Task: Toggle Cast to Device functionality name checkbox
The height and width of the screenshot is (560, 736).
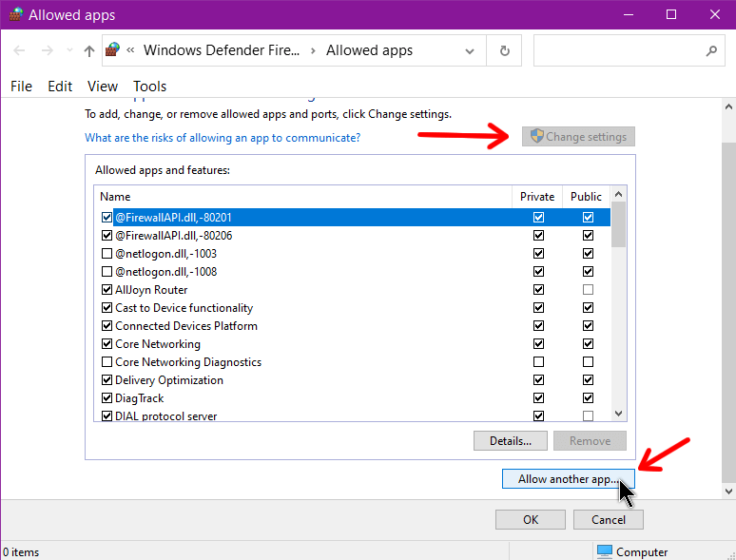Action: pos(107,307)
